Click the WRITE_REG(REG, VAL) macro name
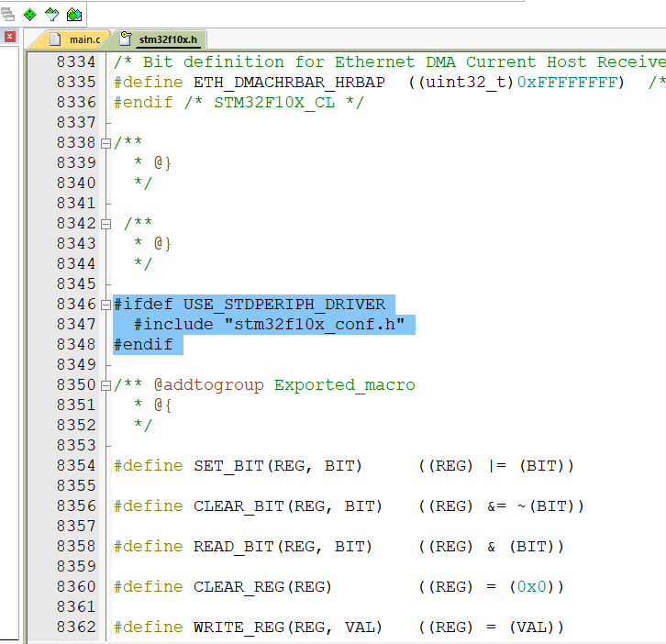 pos(288,627)
